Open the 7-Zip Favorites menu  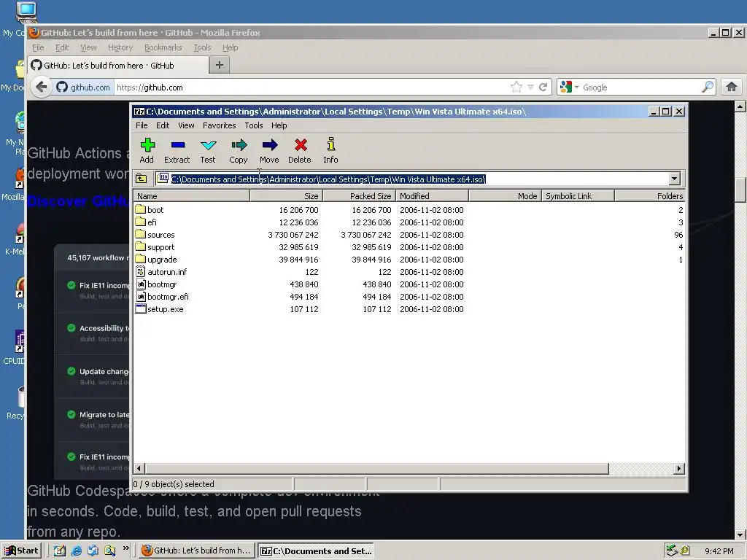(219, 125)
